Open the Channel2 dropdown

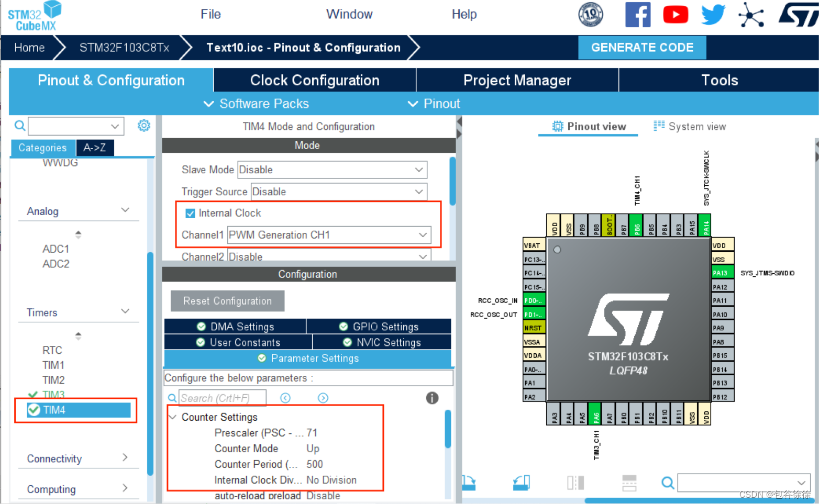pos(329,256)
